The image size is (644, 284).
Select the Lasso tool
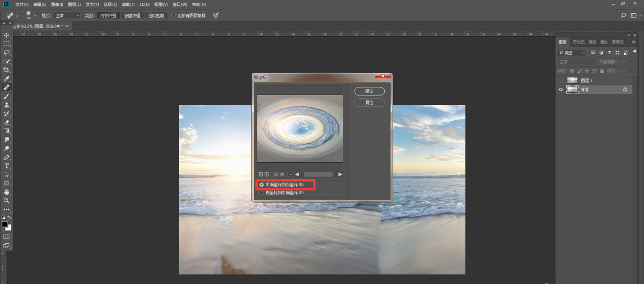(7, 53)
